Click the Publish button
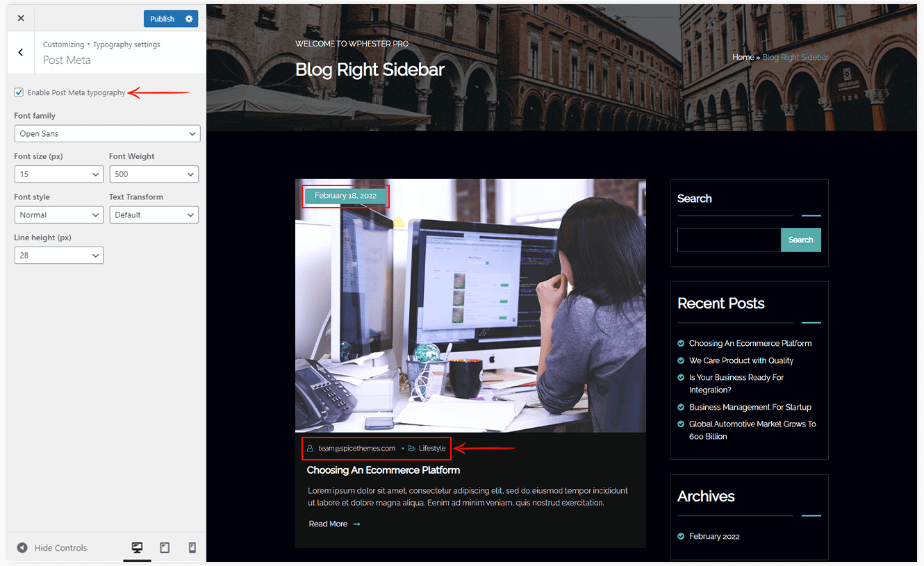Screen dimensions: 924x566 coord(162,19)
